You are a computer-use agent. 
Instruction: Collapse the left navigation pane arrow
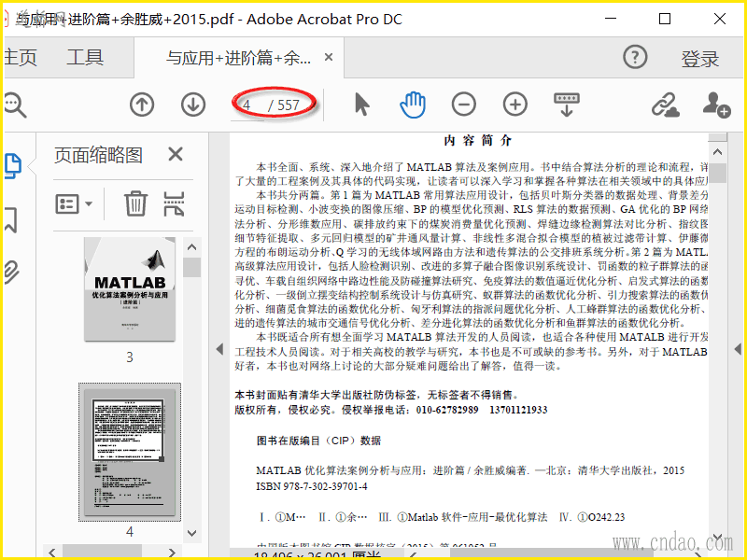tap(219, 349)
